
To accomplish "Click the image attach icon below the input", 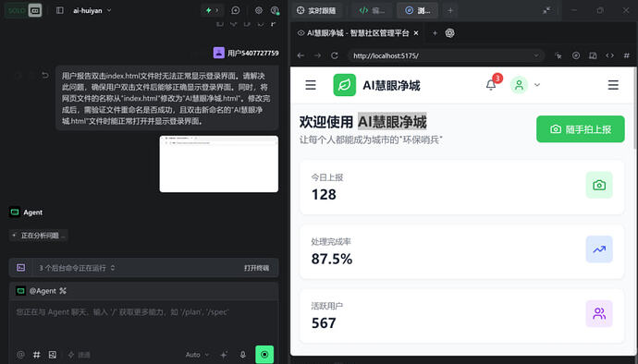I will click(x=53, y=355).
